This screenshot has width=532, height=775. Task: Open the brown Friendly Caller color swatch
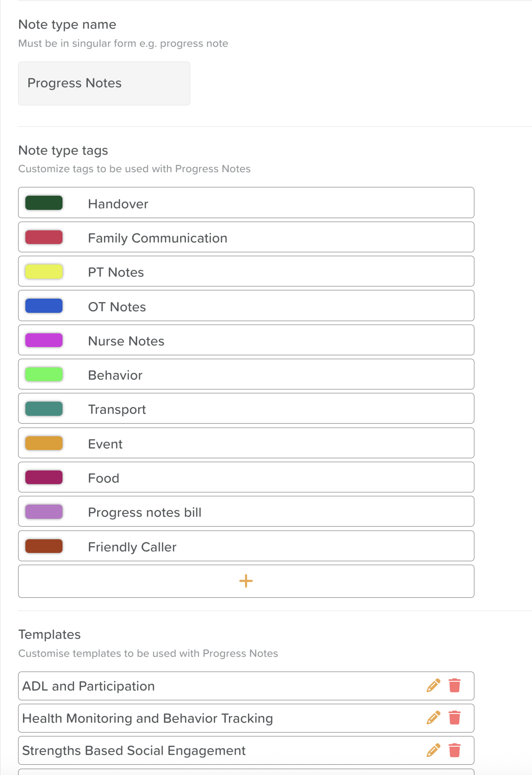pyautogui.click(x=44, y=546)
